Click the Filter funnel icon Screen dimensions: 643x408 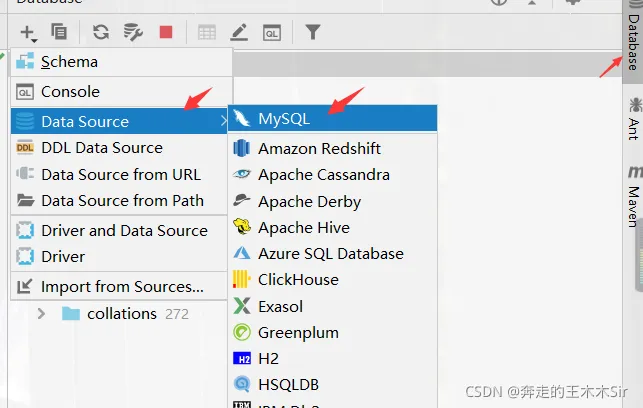pos(312,32)
